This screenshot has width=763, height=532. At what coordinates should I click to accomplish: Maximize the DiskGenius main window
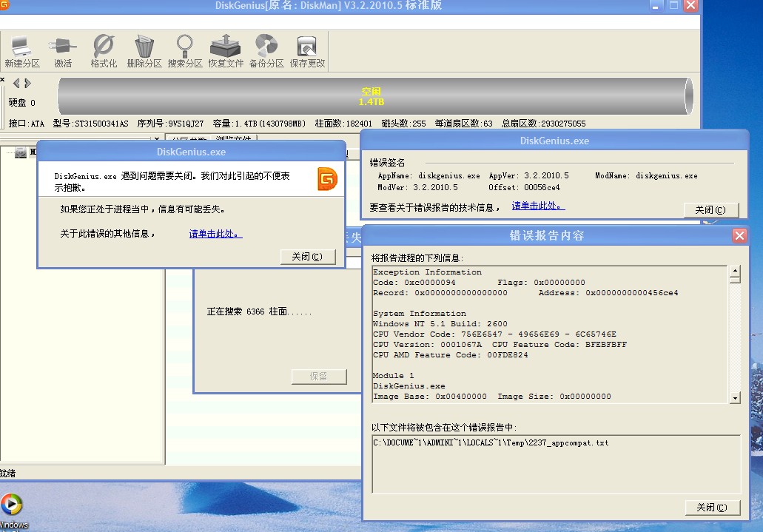[673, 6]
